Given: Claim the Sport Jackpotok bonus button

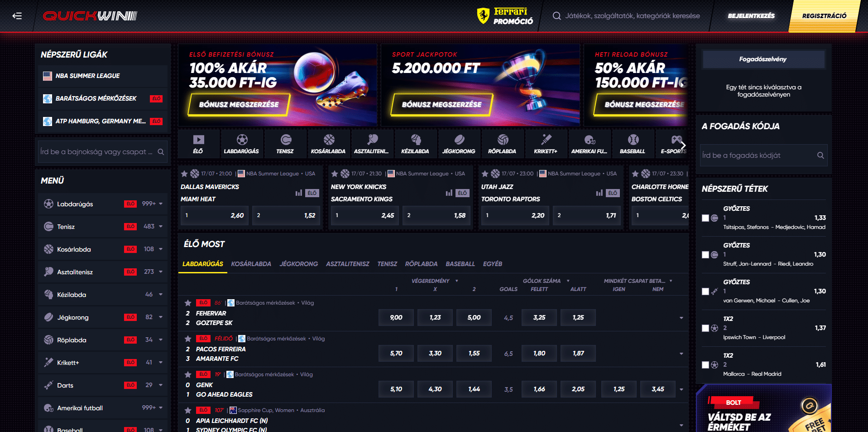Looking at the screenshot, I should (442, 105).
